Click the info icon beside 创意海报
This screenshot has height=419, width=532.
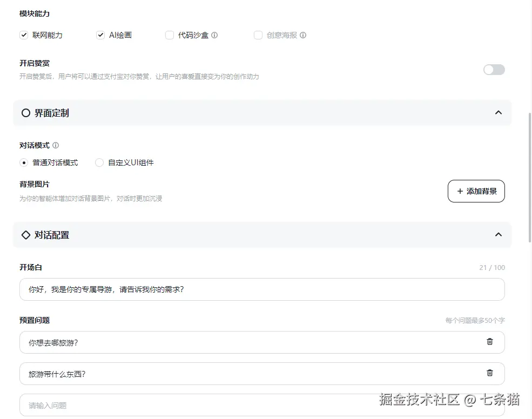(303, 35)
